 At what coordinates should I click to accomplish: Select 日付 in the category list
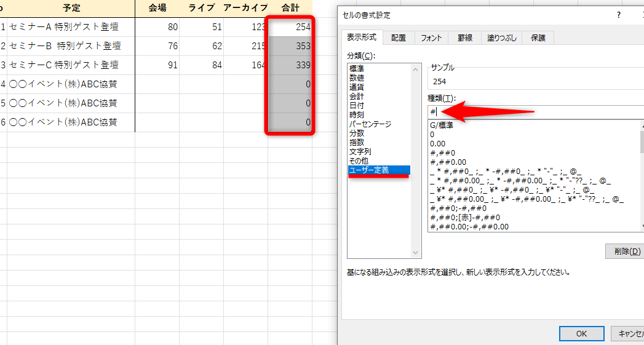coord(356,106)
